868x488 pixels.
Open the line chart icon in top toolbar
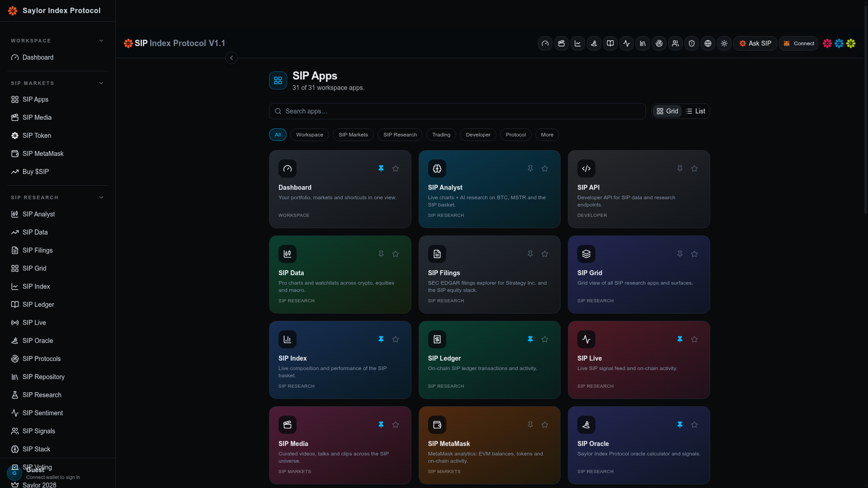pos(578,43)
